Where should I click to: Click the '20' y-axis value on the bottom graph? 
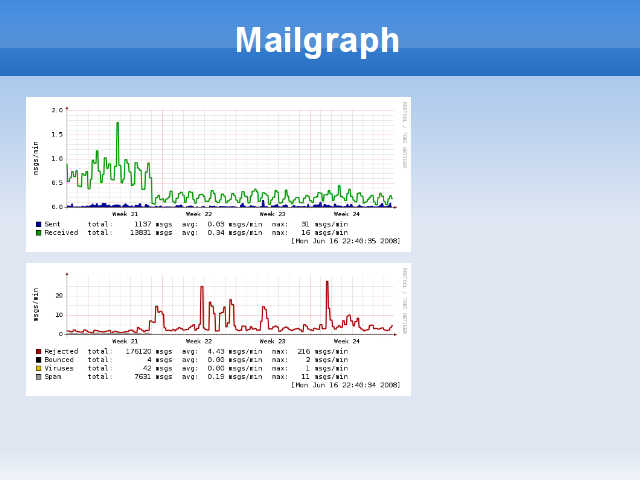pyautogui.click(x=59, y=296)
